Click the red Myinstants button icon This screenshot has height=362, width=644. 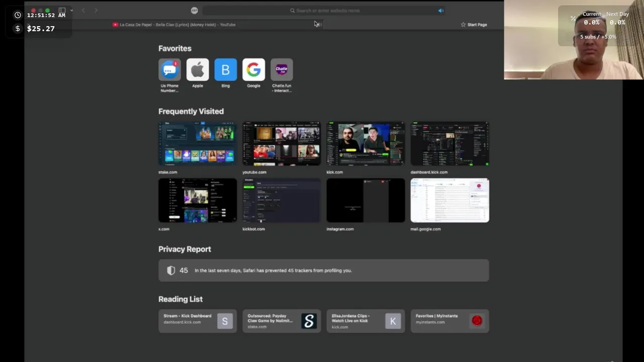[477, 321]
